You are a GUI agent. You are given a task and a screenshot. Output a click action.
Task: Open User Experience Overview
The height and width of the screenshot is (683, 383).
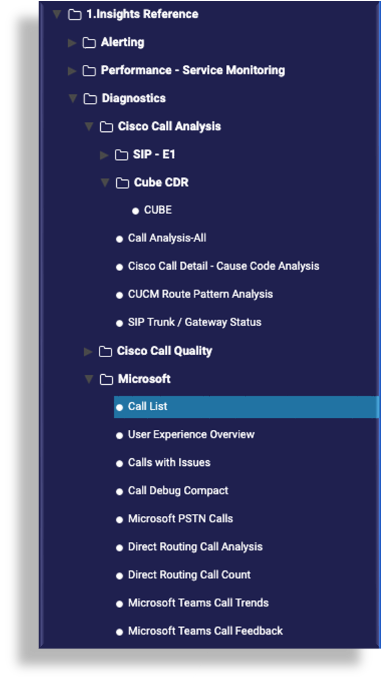click(x=191, y=434)
